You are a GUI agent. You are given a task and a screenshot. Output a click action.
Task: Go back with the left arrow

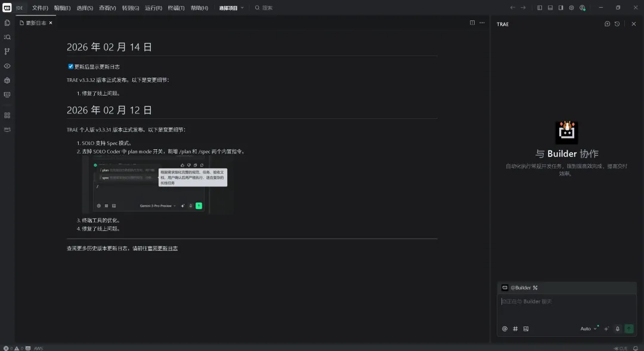pos(513,8)
